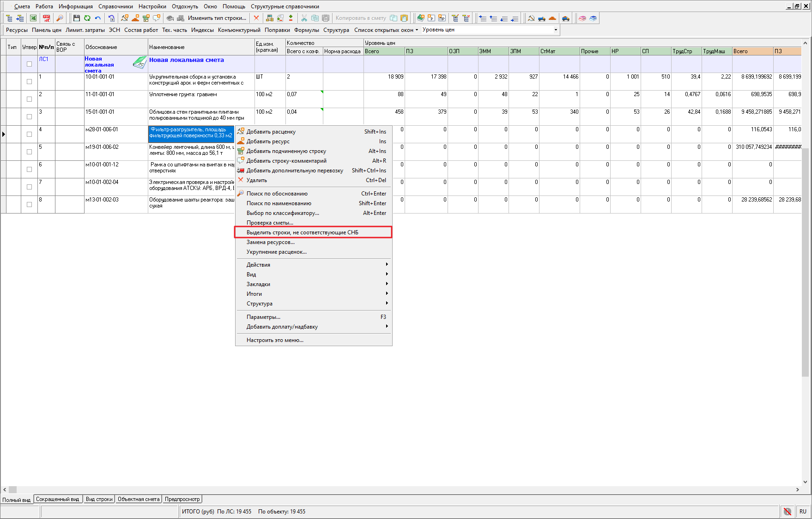Click the Excel export toolbar icon
The height and width of the screenshot is (519, 812).
(x=33, y=18)
